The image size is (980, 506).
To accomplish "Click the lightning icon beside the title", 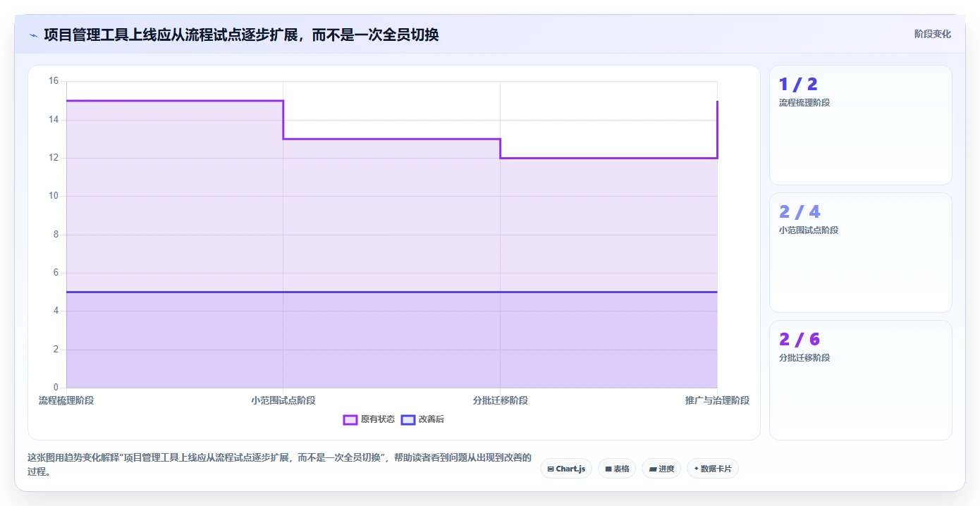I will tap(34, 35).
